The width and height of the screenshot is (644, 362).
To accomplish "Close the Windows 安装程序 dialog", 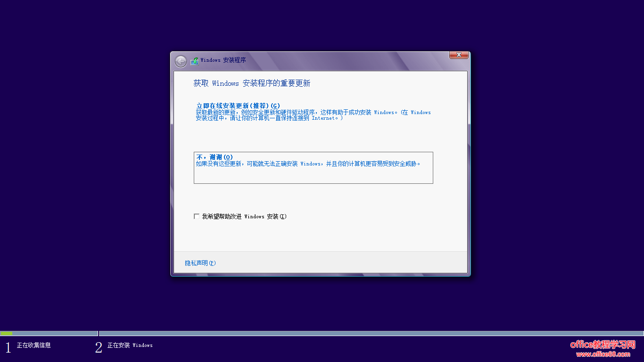I will pyautogui.click(x=459, y=55).
